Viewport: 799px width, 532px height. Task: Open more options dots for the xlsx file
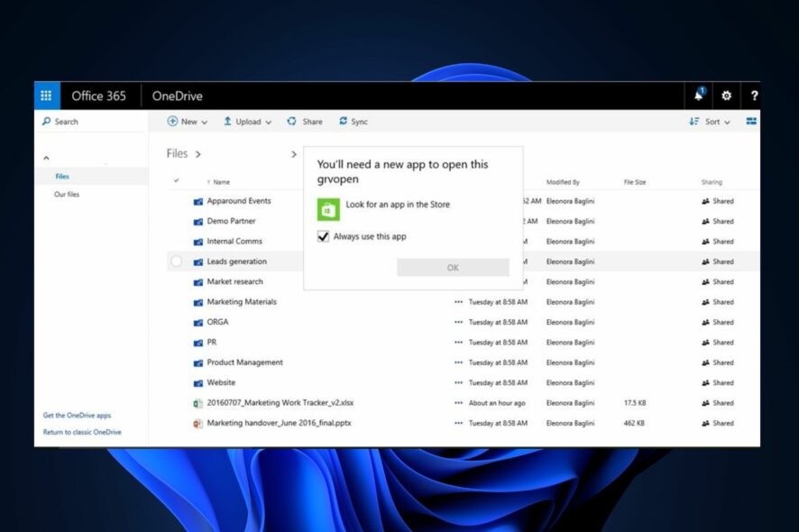tap(459, 402)
